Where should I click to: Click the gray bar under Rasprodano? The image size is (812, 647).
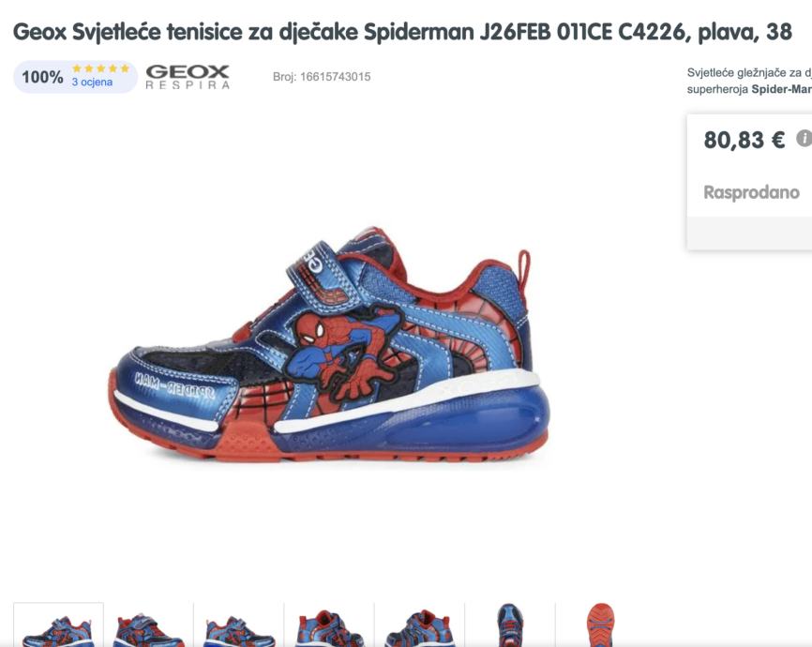(749, 233)
